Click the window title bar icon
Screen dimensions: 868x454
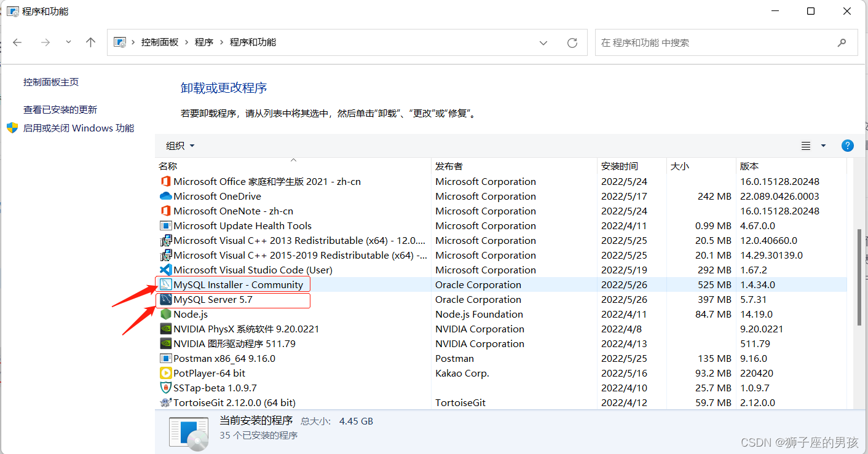pyautogui.click(x=12, y=11)
